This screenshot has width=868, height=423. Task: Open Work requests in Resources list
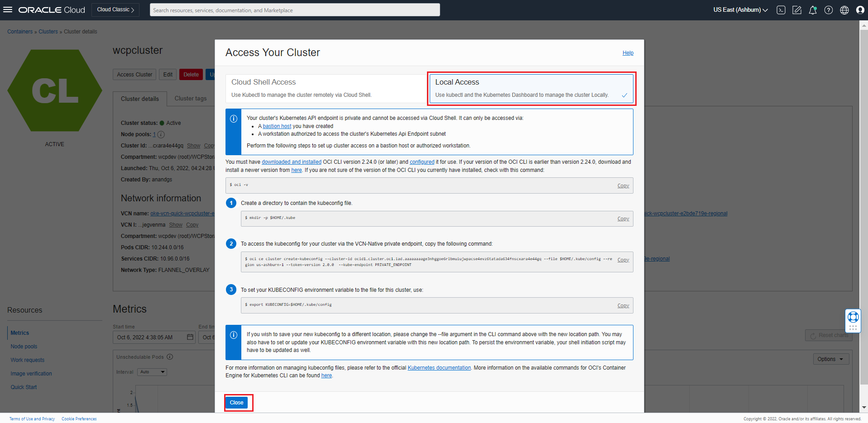[28, 360]
